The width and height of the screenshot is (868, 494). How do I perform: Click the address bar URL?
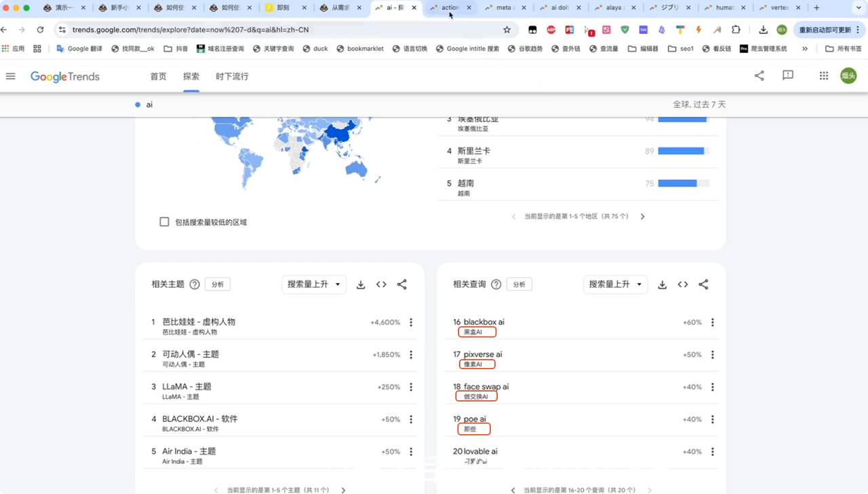(190, 30)
